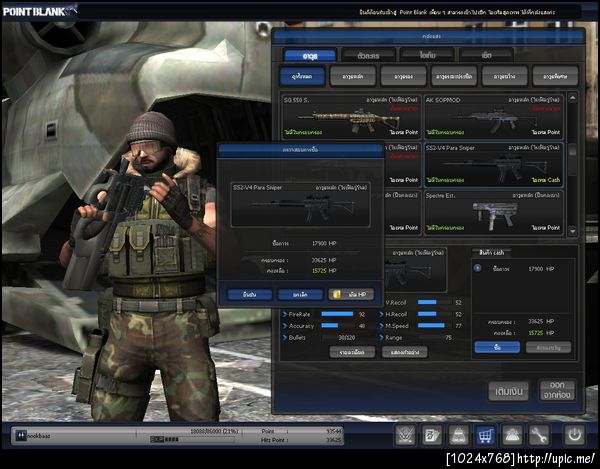
Task: Click the chevron beside M.Speed
Action: pos(381,326)
